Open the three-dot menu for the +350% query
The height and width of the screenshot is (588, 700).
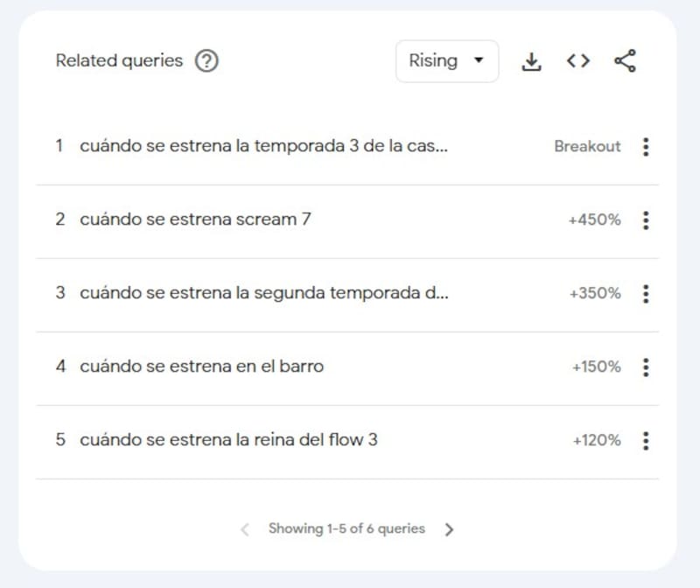tap(646, 294)
